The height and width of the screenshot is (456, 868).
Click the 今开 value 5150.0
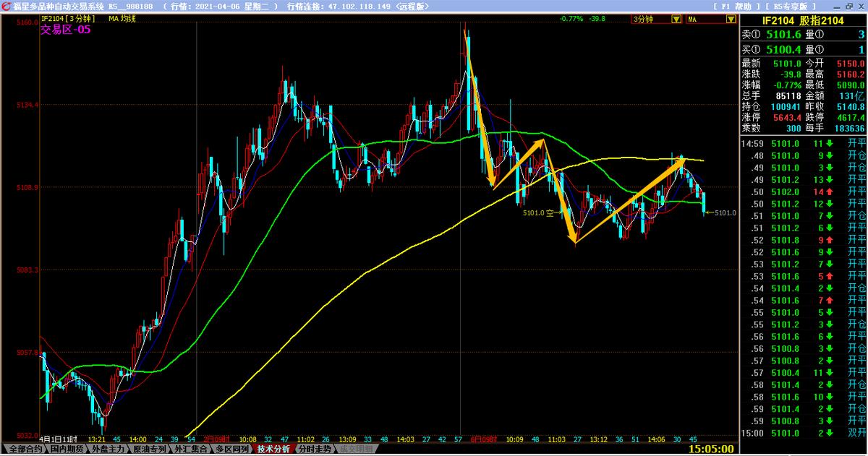(851, 64)
